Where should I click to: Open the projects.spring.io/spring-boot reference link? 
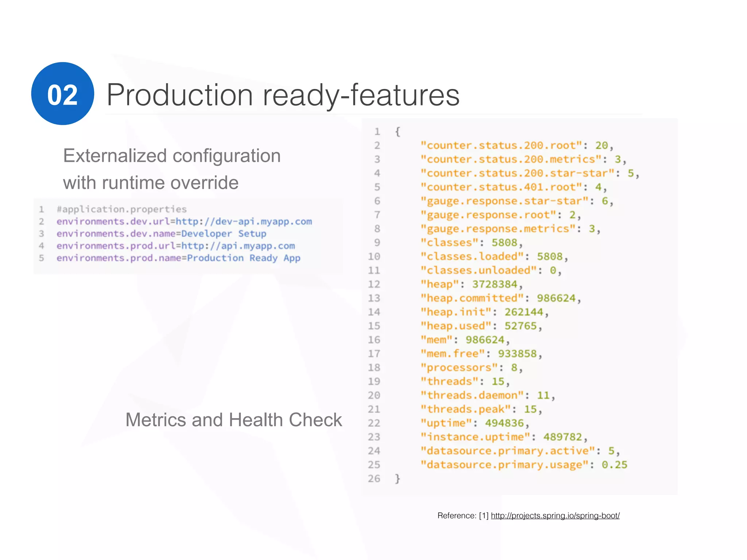pyautogui.click(x=555, y=516)
